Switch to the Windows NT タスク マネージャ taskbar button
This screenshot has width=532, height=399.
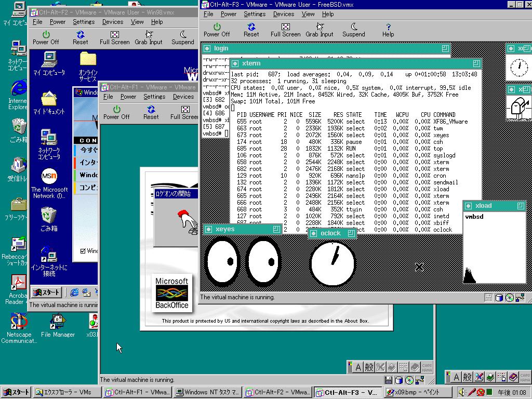tap(208, 392)
